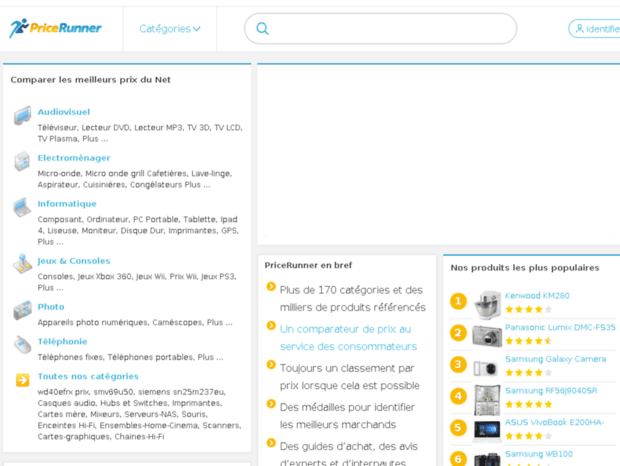This screenshot has height=466, width=620.
Task: Open the Electroménager category link
Action: (74, 158)
